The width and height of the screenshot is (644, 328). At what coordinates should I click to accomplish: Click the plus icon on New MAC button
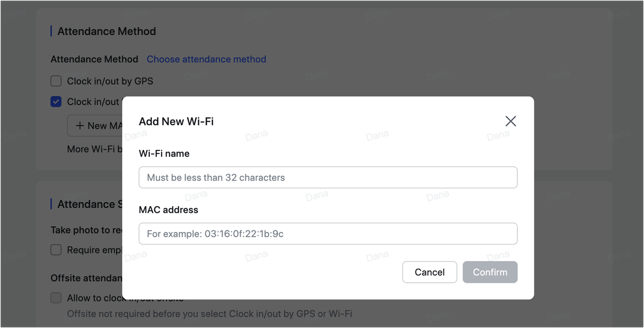point(80,125)
